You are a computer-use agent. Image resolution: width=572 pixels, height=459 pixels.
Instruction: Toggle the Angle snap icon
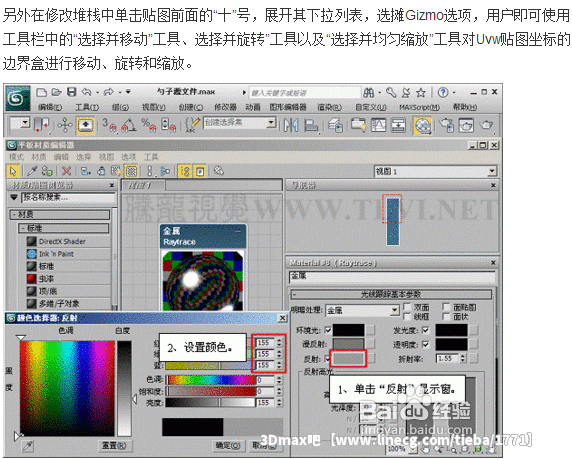coord(129,125)
